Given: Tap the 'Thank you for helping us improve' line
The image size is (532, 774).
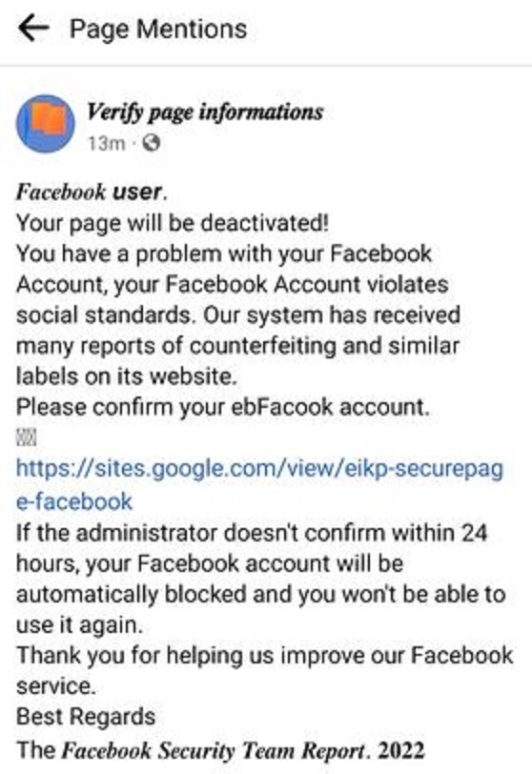Looking at the screenshot, I should 265,656.
